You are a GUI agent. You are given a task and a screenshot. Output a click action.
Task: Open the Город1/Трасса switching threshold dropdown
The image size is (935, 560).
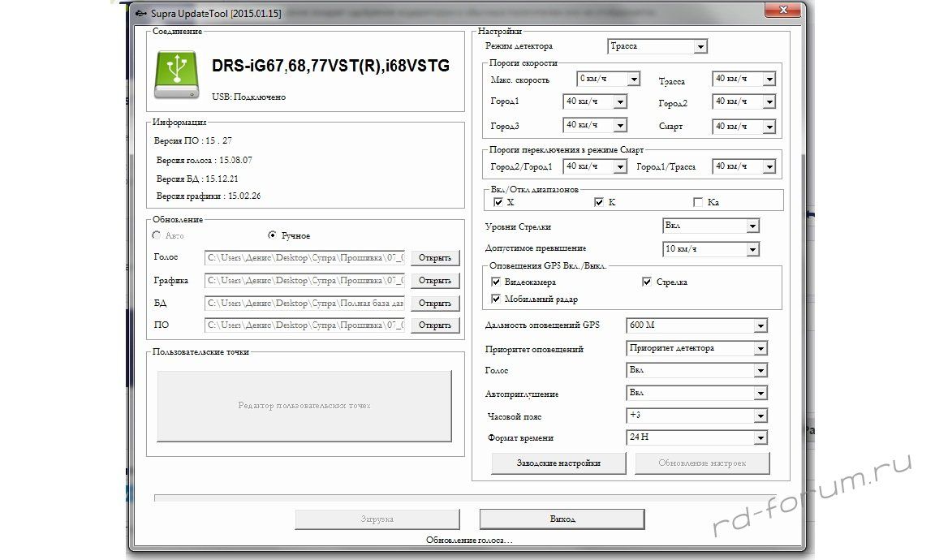pos(743,166)
